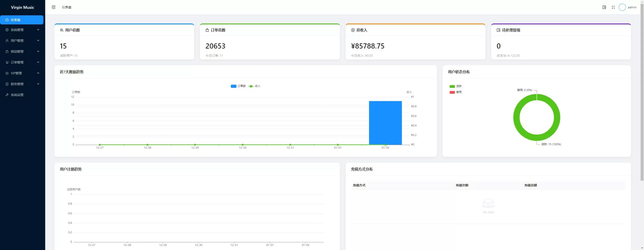Viewport: 644px width, 250px height.
Task: Expand the 用户管理 submenu chevron
Action: click(x=38, y=40)
